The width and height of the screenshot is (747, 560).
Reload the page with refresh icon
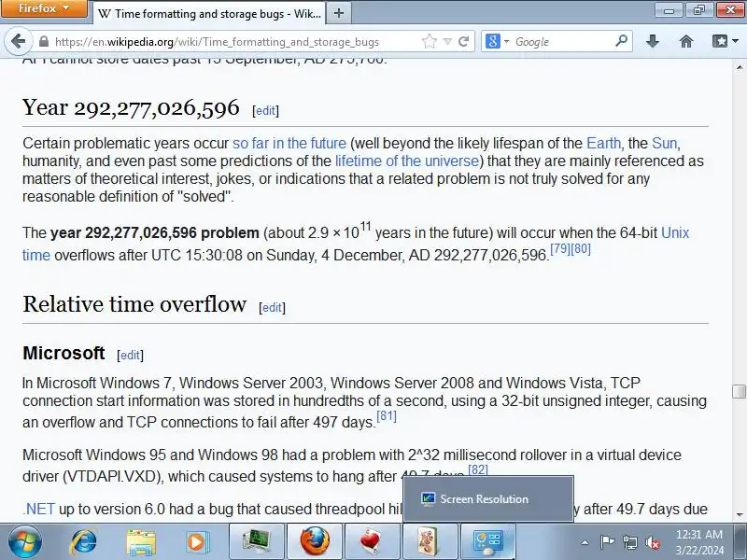(x=463, y=41)
